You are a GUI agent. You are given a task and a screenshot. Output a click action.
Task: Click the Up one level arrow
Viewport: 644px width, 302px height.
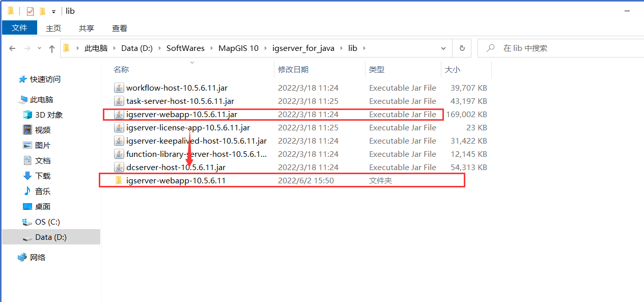click(x=51, y=48)
